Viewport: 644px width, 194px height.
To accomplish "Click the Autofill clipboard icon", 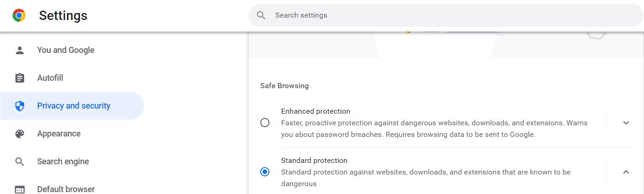I will click(x=20, y=78).
